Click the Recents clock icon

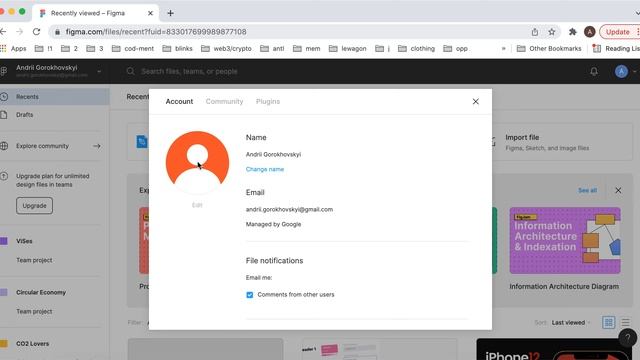(x=4, y=97)
